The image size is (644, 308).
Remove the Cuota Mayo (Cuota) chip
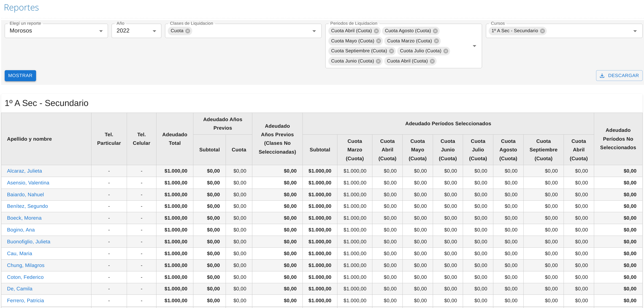click(378, 41)
